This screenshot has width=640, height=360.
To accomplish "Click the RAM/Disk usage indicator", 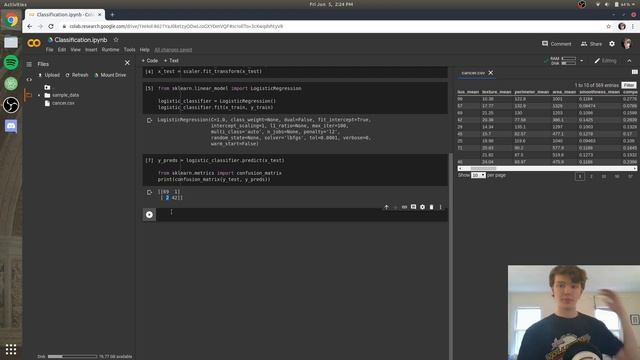I will click(x=563, y=61).
